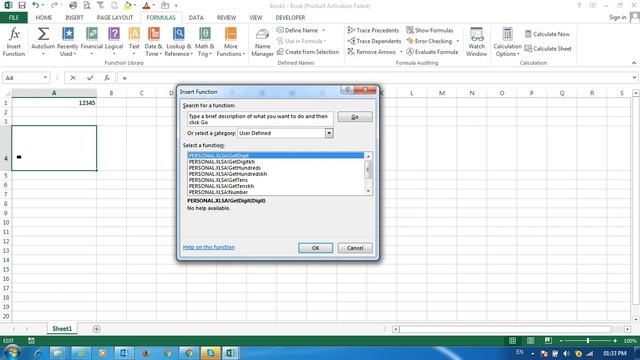
Task: Click Sign in
Action: coord(617,17)
